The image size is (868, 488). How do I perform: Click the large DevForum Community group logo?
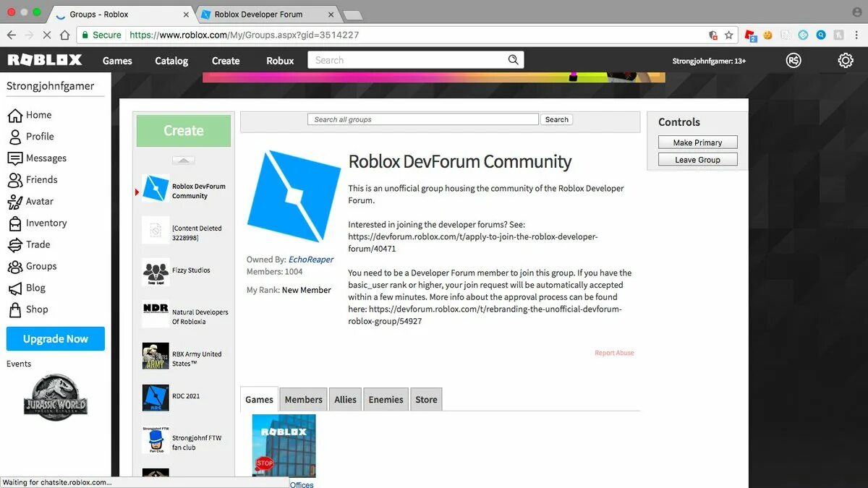294,196
